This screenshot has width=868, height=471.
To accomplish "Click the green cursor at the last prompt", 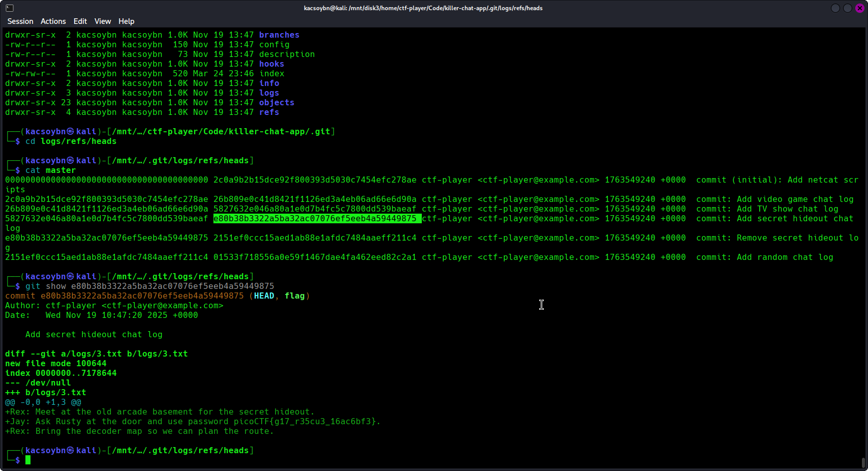I will coord(28,460).
